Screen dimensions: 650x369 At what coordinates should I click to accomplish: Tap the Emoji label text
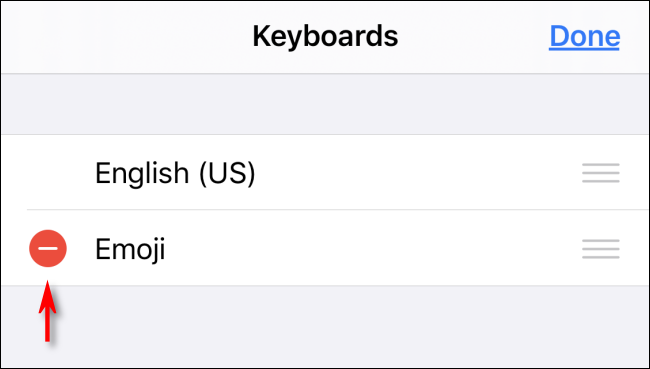tap(130, 249)
